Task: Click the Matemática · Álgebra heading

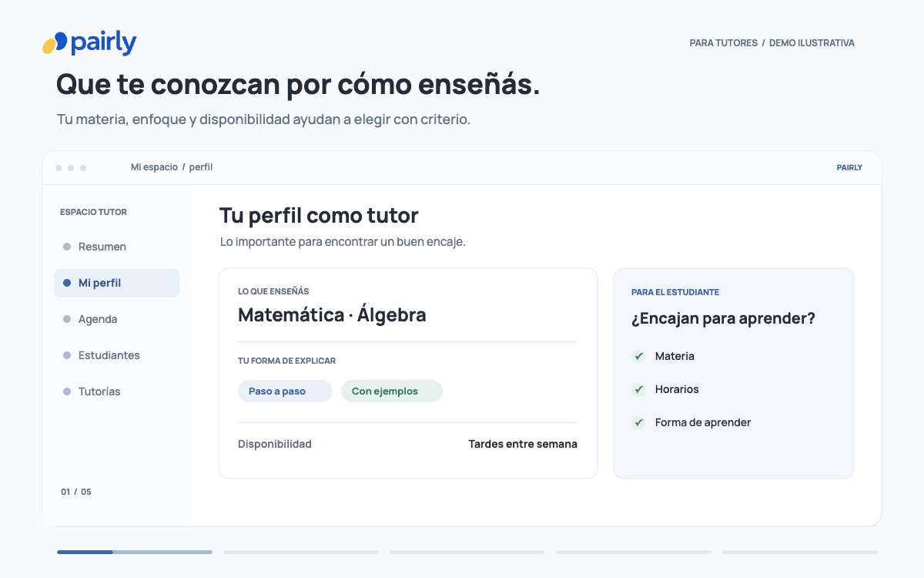Action: point(332,315)
